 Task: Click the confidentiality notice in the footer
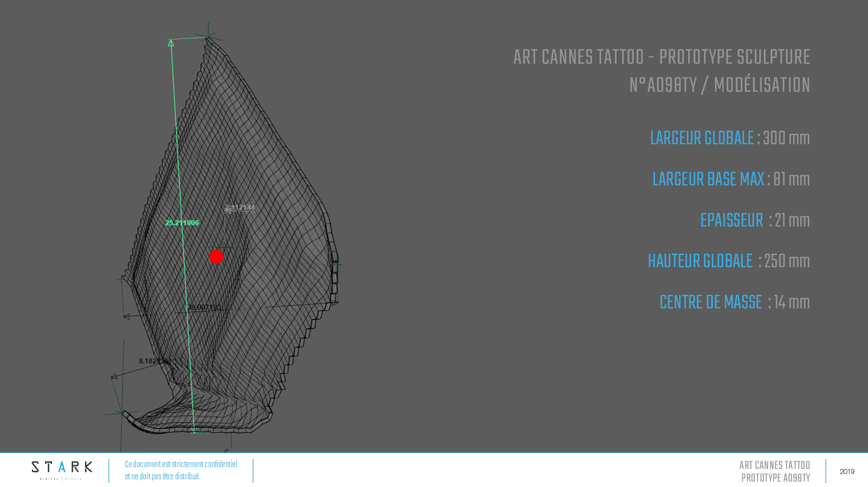pyautogui.click(x=180, y=470)
